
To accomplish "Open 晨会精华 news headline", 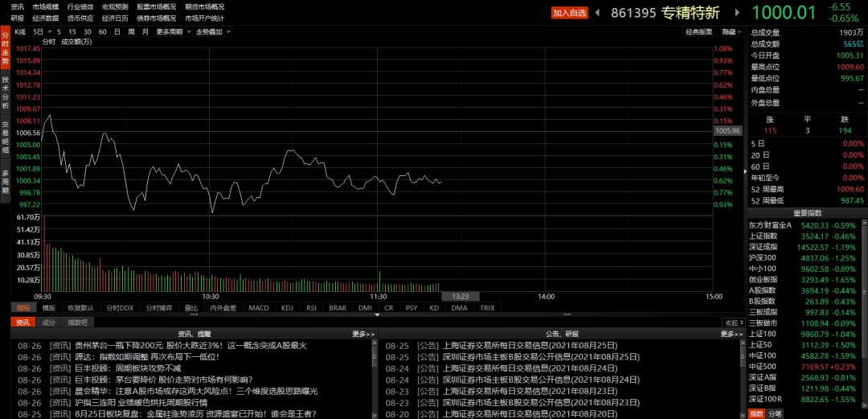I will point(196,392).
